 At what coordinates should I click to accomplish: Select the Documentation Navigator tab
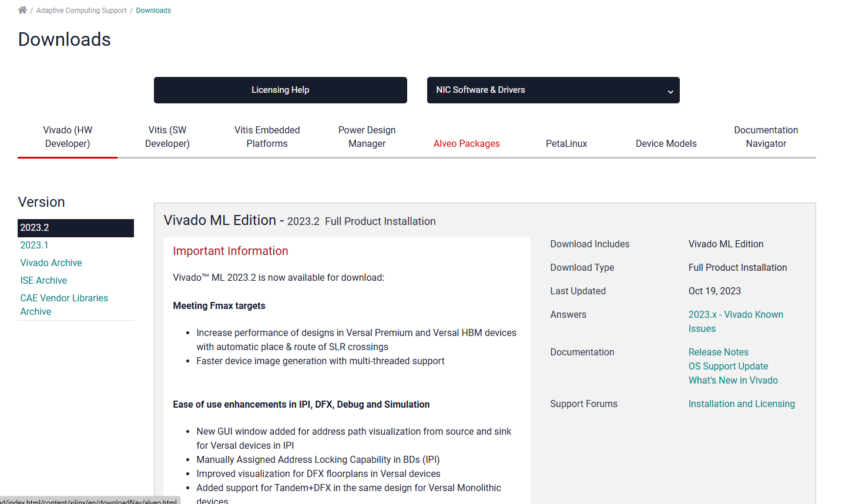click(x=766, y=137)
